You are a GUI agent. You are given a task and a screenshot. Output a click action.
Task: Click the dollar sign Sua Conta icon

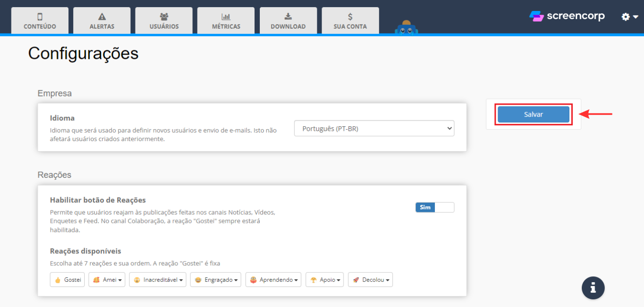tap(350, 17)
